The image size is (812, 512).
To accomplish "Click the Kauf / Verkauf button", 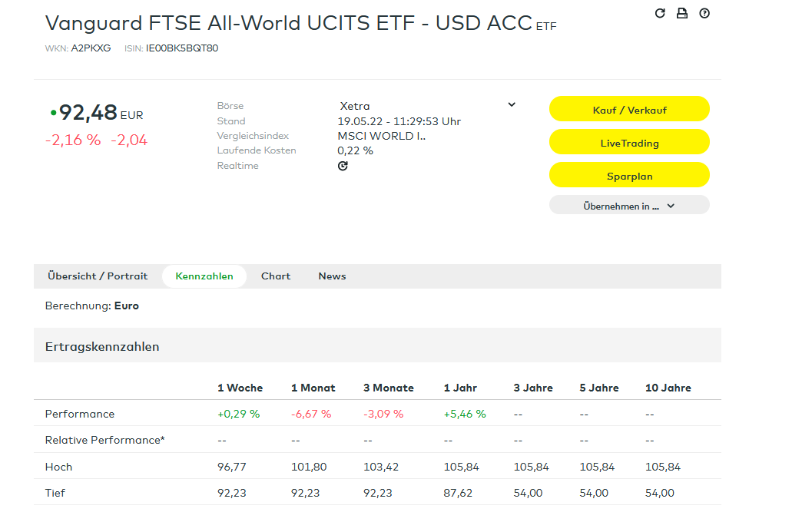I will [x=629, y=110].
